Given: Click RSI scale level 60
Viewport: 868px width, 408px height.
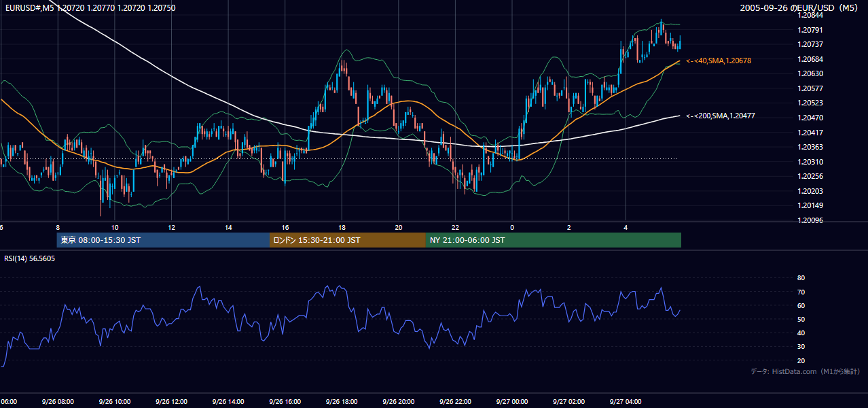Looking at the screenshot, I should 801,305.
